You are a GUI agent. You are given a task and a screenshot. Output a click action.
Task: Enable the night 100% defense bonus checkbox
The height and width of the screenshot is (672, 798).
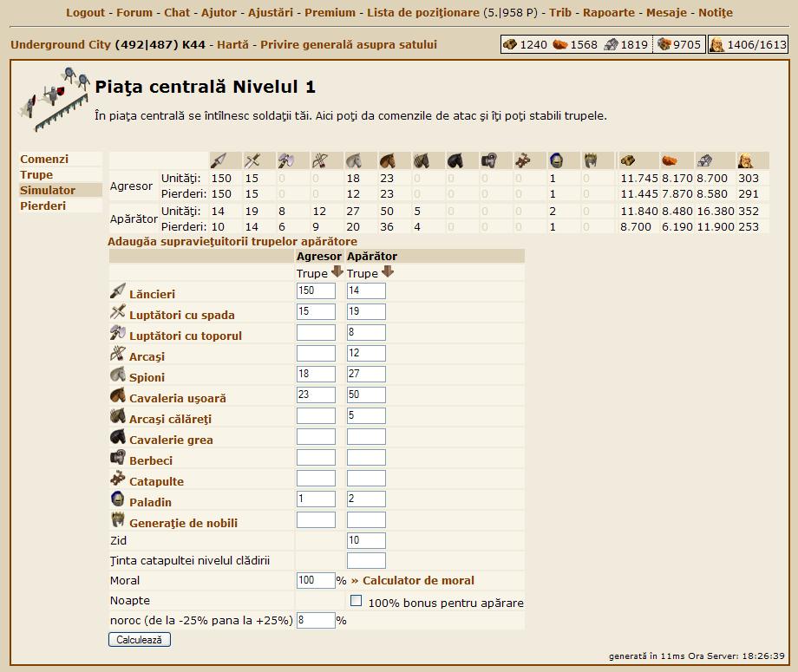tap(356, 601)
